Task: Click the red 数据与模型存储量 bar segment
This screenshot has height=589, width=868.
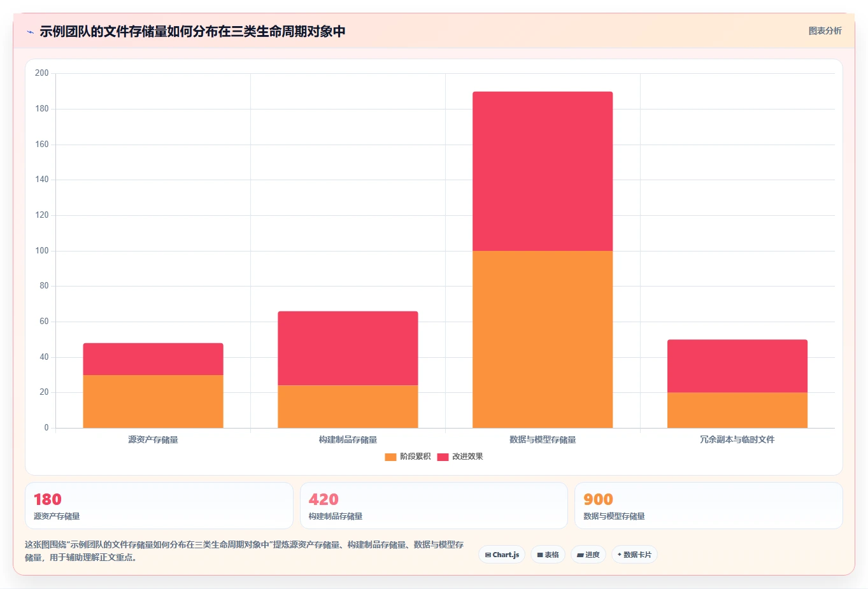Action: tap(543, 171)
